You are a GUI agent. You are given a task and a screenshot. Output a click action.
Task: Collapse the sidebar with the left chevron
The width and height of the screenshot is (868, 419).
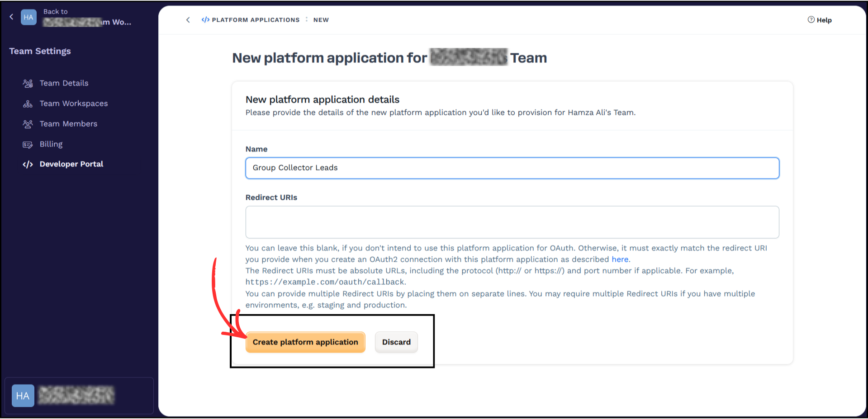click(x=11, y=16)
